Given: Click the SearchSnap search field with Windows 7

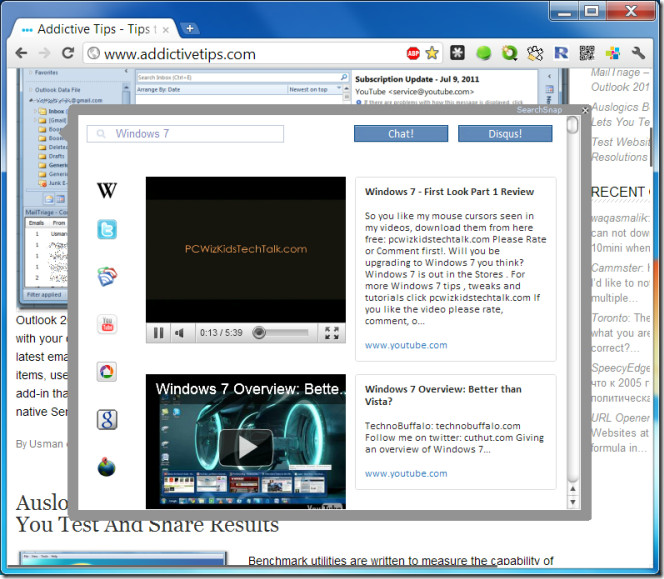Looking at the screenshot, I should 185,134.
